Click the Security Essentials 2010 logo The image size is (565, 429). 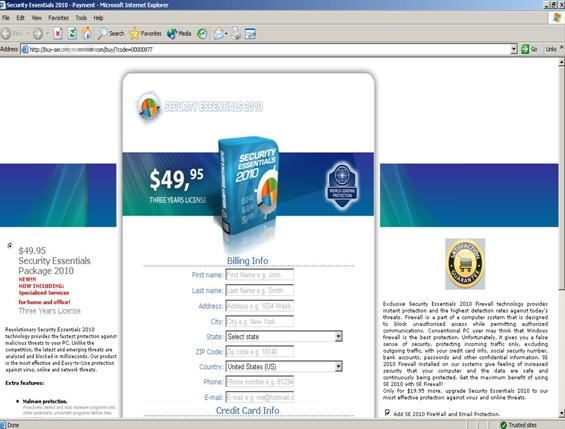click(200, 107)
